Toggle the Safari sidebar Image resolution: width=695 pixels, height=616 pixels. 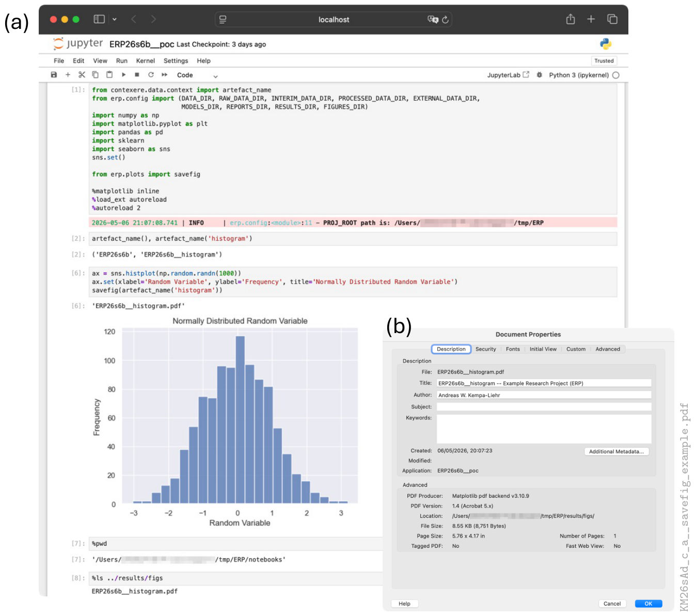tap(99, 19)
